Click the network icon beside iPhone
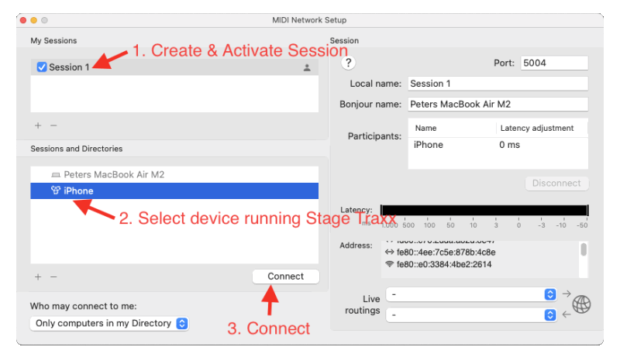 (56, 191)
